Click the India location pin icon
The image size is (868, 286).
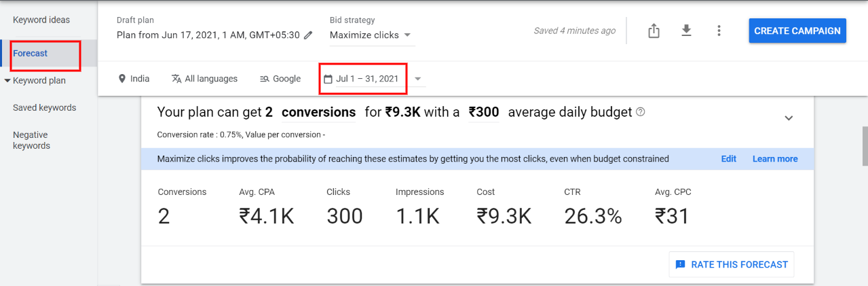122,79
